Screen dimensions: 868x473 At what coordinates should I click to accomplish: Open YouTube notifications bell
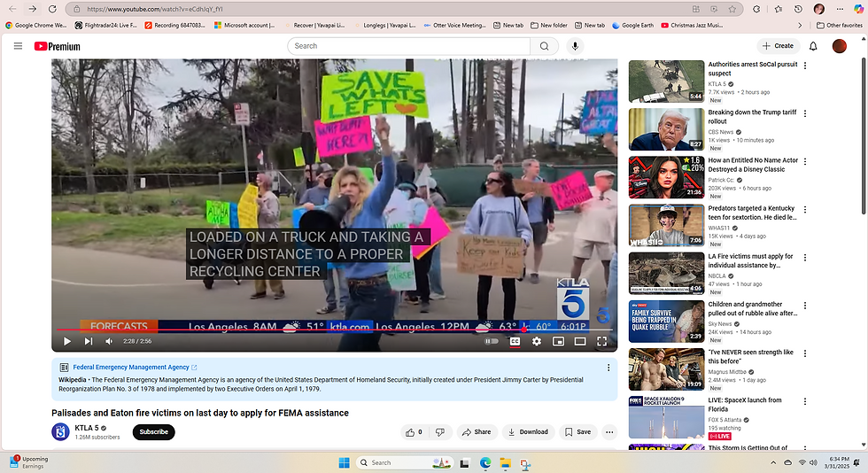(813, 46)
